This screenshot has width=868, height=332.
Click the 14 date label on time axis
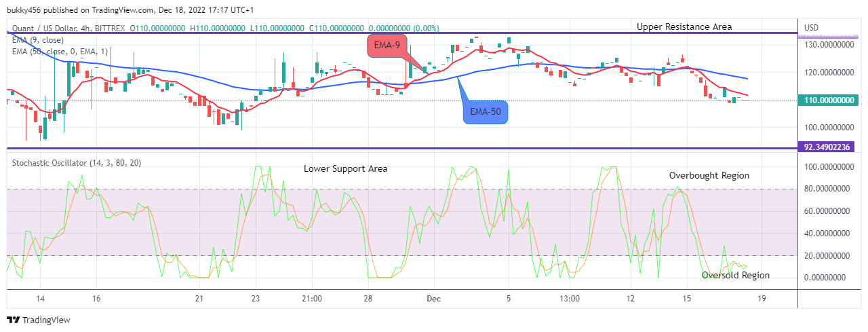coord(40,299)
